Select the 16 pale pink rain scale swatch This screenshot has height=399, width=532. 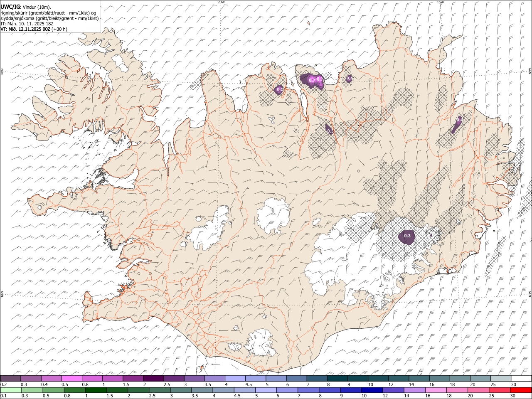(x=436, y=390)
